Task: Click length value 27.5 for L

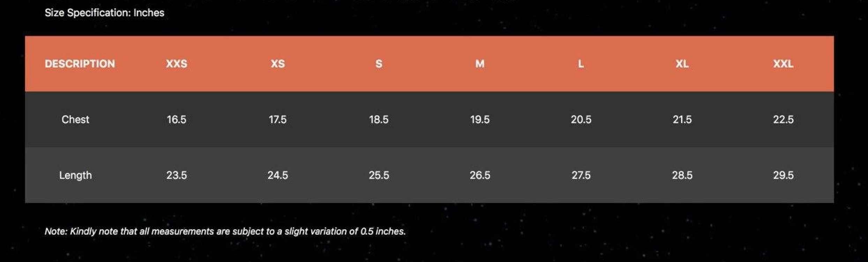Action: coord(581,175)
